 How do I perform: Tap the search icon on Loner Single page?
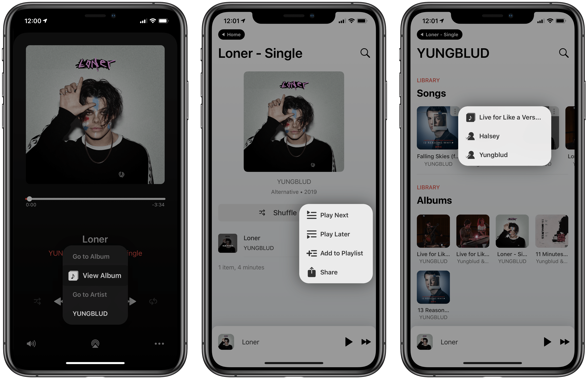pyautogui.click(x=365, y=52)
